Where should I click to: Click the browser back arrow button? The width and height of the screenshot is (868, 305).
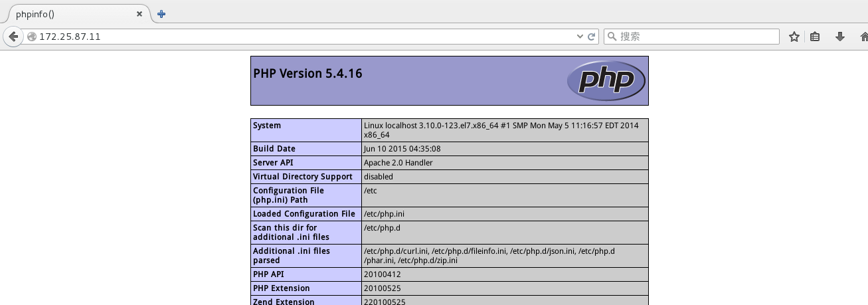click(13, 37)
